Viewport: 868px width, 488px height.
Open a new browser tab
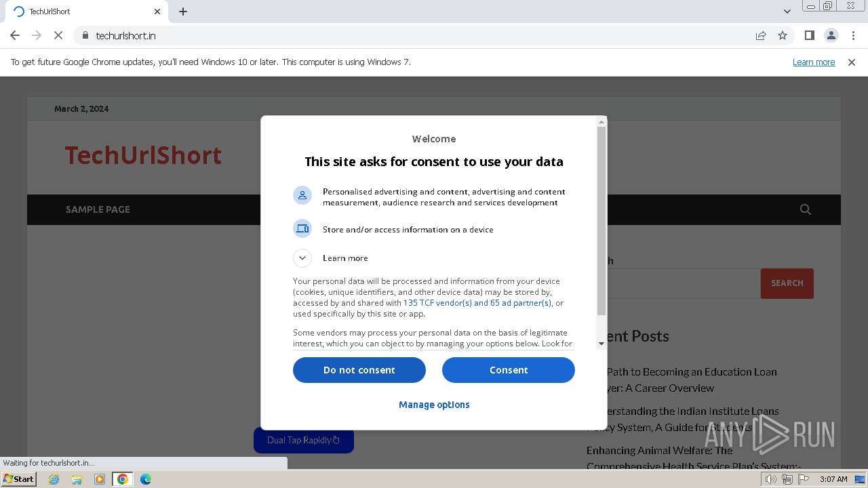coord(183,12)
